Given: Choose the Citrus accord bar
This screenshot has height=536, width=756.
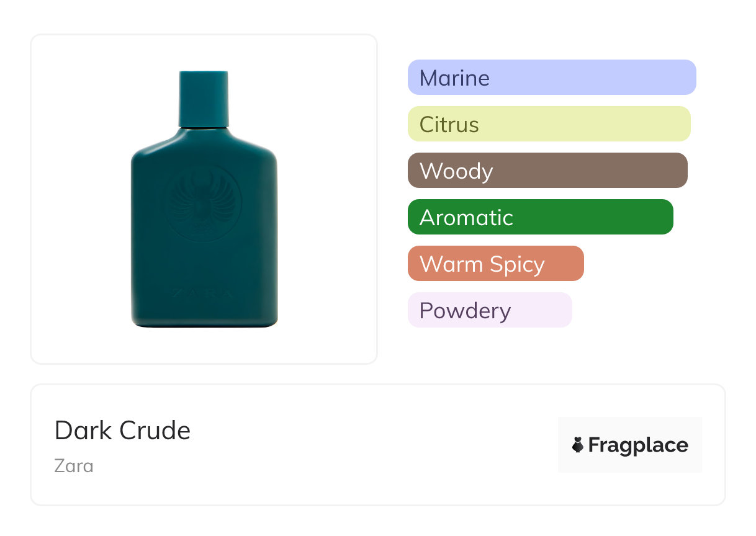Looking at the screenshot, I should 549,124.
